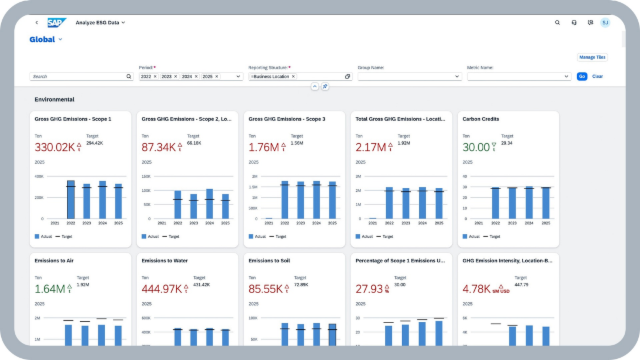This screenshot has height=360, width=640.
Task: Click the 30.00 Carbon Credits value
Action: 476,147
